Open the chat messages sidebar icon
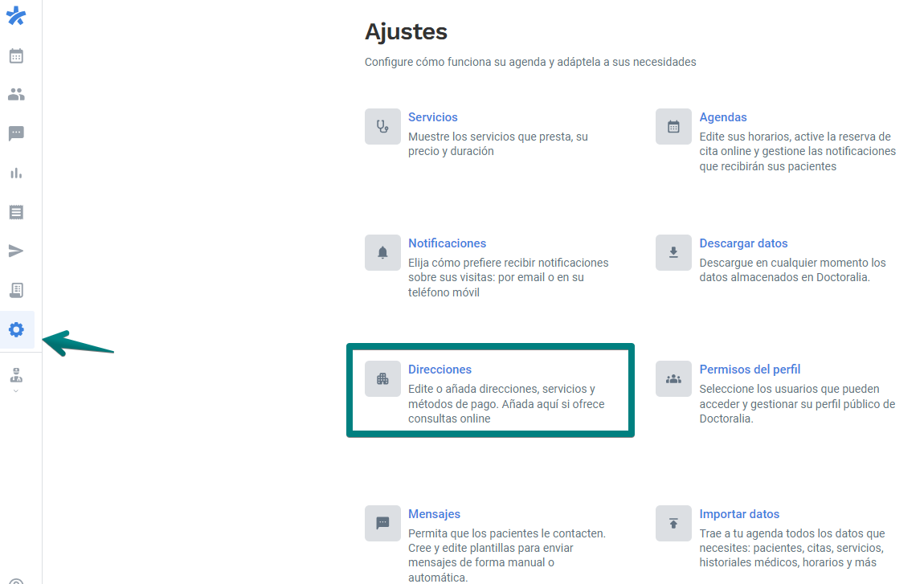The height and width of the screenshot is (584, 924). click(x=16, y=133)
